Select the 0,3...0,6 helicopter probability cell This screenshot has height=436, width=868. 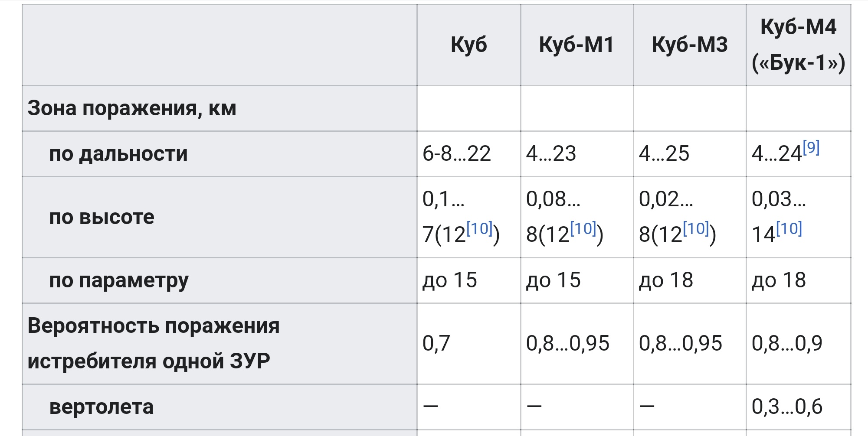click(787, 407)
